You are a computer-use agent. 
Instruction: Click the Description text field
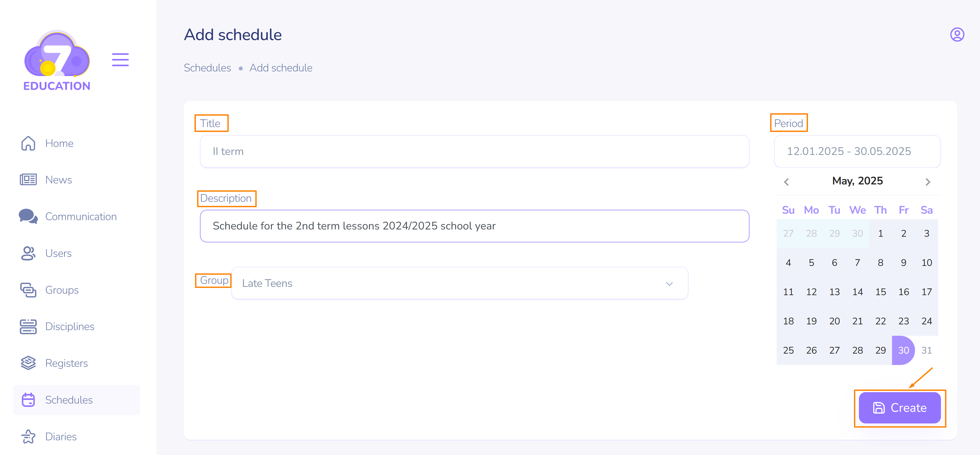tap(474, 226)
